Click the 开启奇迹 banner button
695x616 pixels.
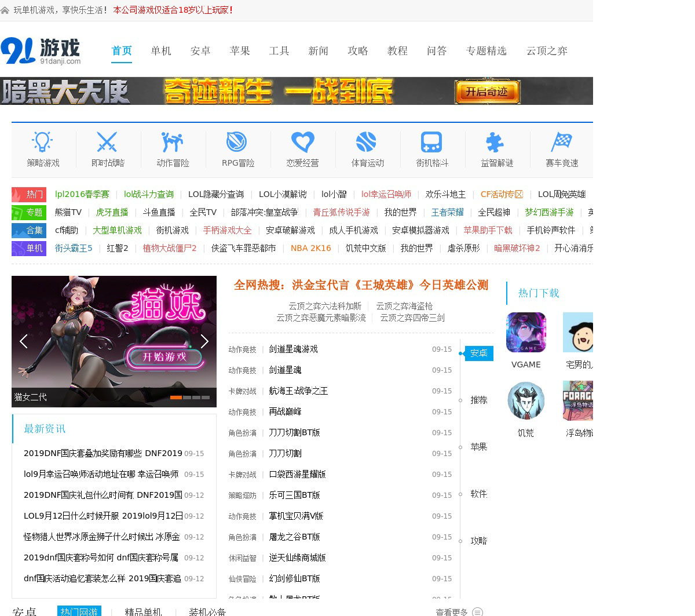click(x=487, y=92)
